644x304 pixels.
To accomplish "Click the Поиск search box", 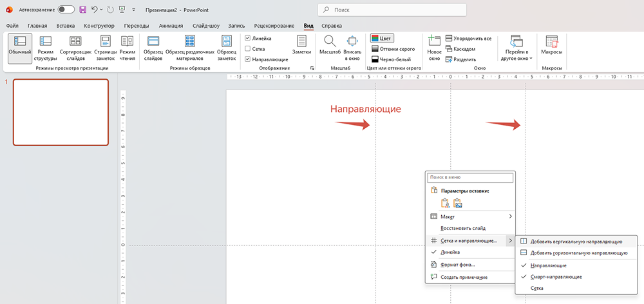I will pos(392,10).
